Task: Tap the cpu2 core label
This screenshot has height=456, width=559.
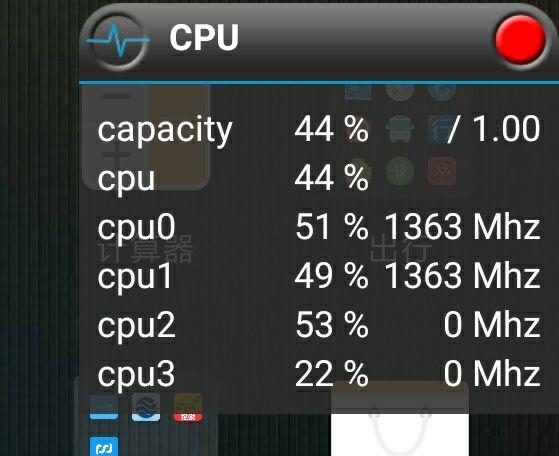Action: point(137,327)
